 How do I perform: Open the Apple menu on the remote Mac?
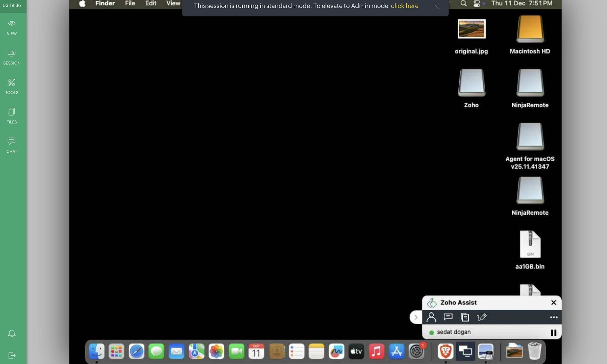pos(82,4)
